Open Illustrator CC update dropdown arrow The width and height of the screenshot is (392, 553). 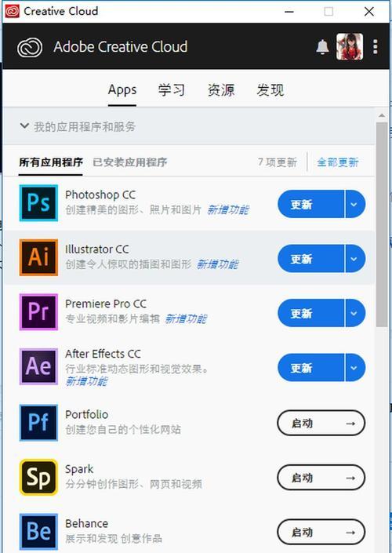[x=354, y=259]
